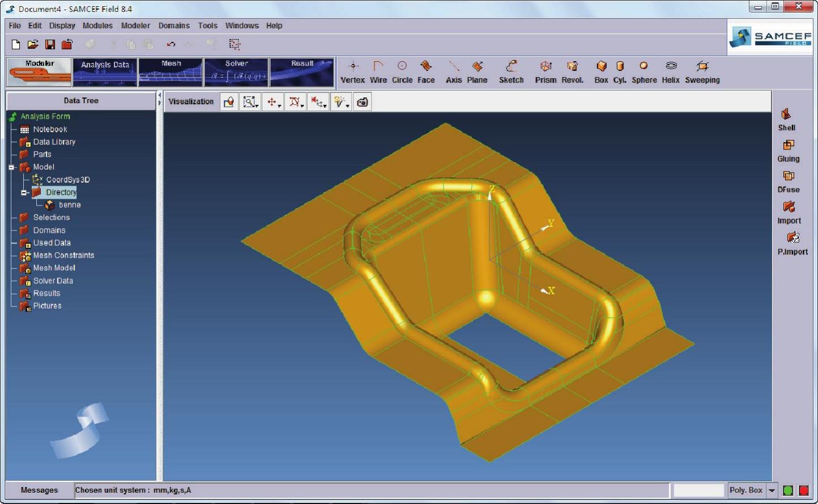Collapse the Model tree node
This screenshot has height=504, width=818.
(11, 168)
